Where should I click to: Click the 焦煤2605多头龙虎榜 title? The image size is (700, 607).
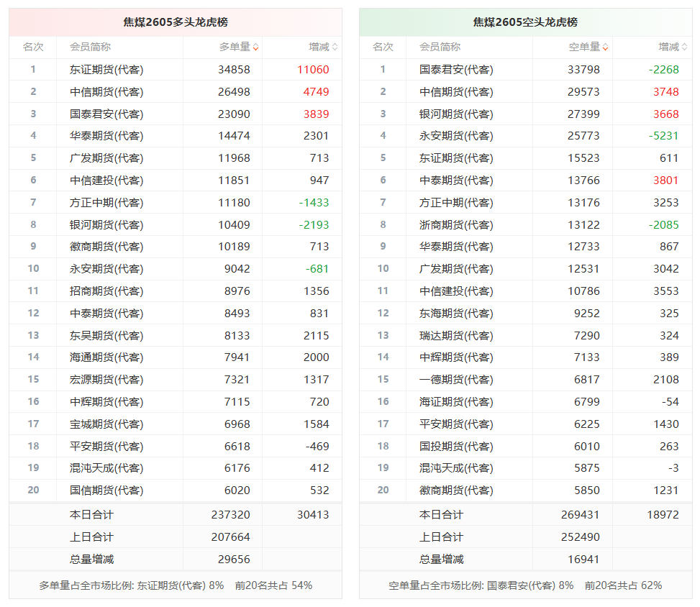[x=176, y=22]
